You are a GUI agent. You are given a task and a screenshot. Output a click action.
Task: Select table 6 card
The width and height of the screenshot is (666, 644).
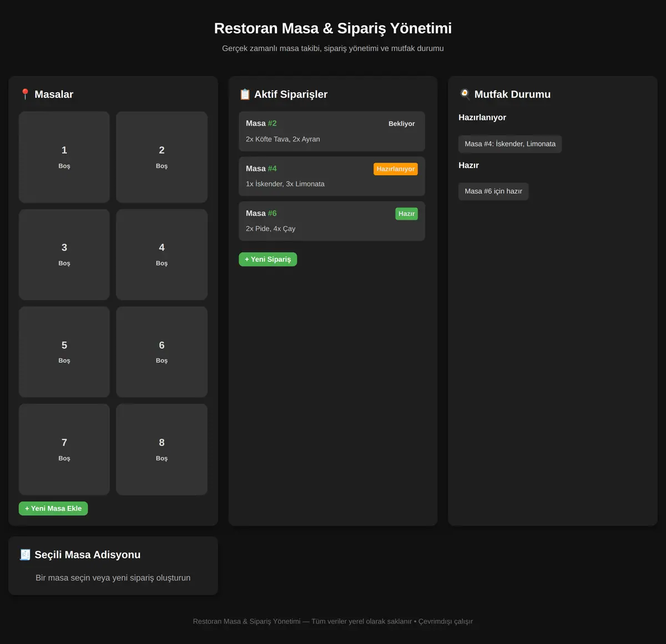(162, 352)
